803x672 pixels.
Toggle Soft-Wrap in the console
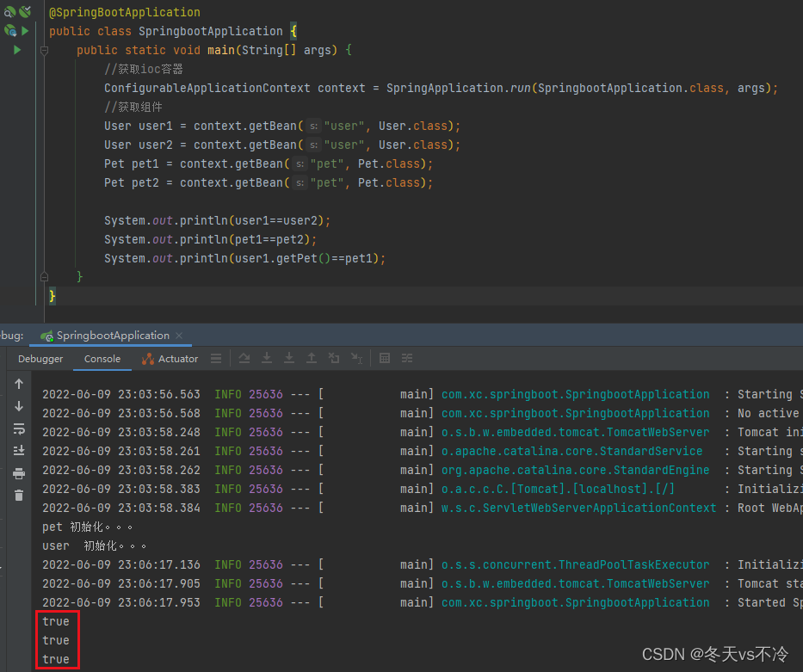[19, 428]
